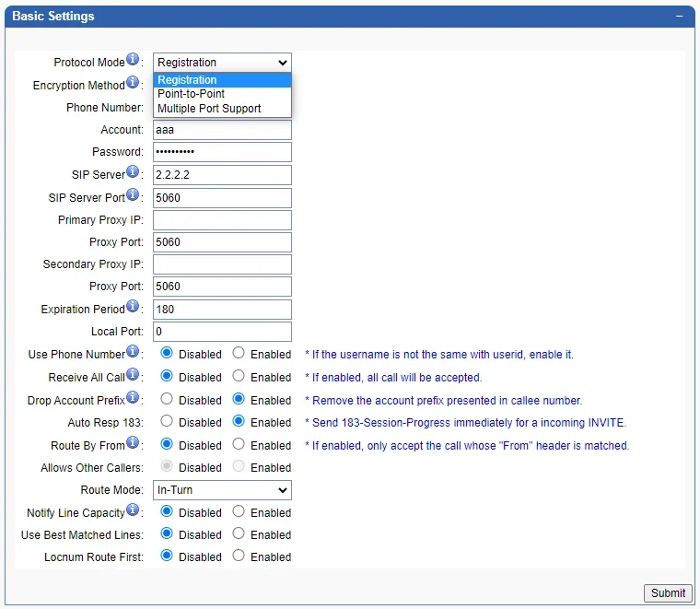Set Use Phone Number to Disabled
700x609 pixels.
point(167,353)
